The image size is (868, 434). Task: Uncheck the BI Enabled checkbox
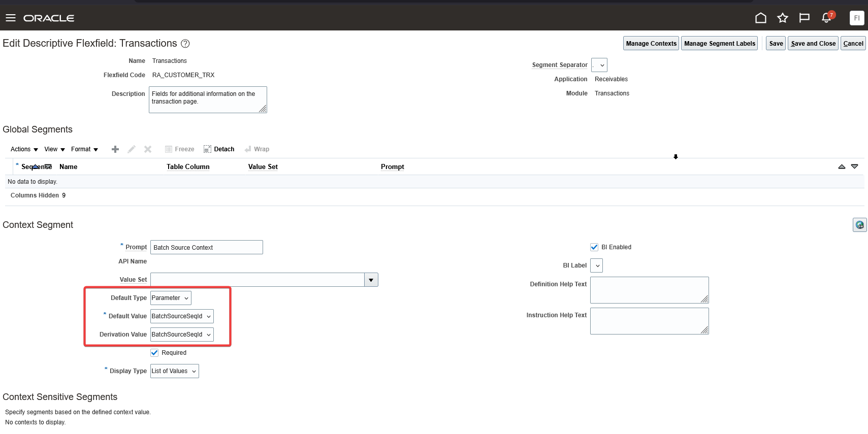point(594,247)
